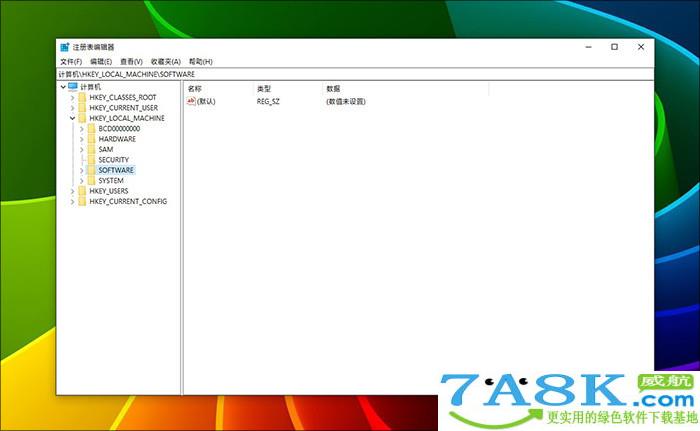Expand HKEY_USERS chevron
The width and height of the screenshot is (700, 431).
pos(72,191)
